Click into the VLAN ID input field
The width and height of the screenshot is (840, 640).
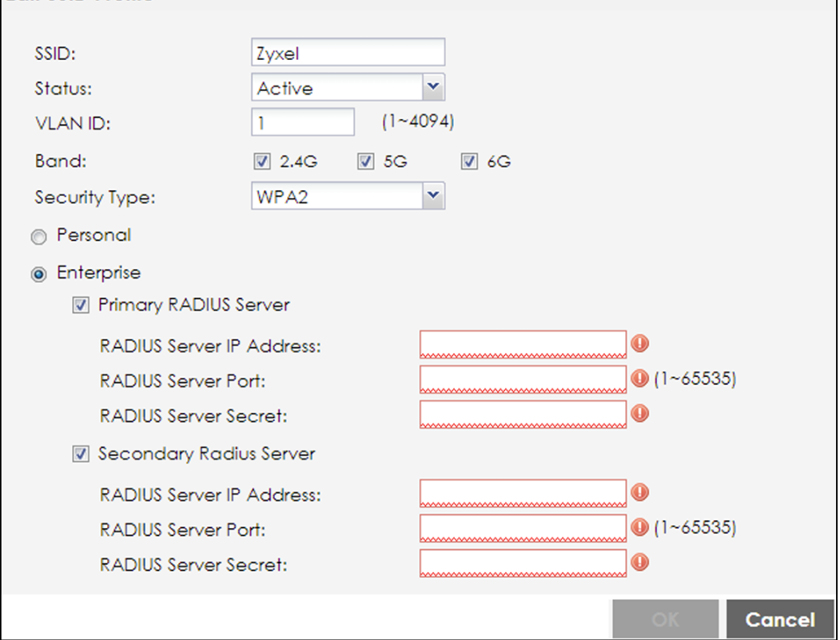[302, 123]
